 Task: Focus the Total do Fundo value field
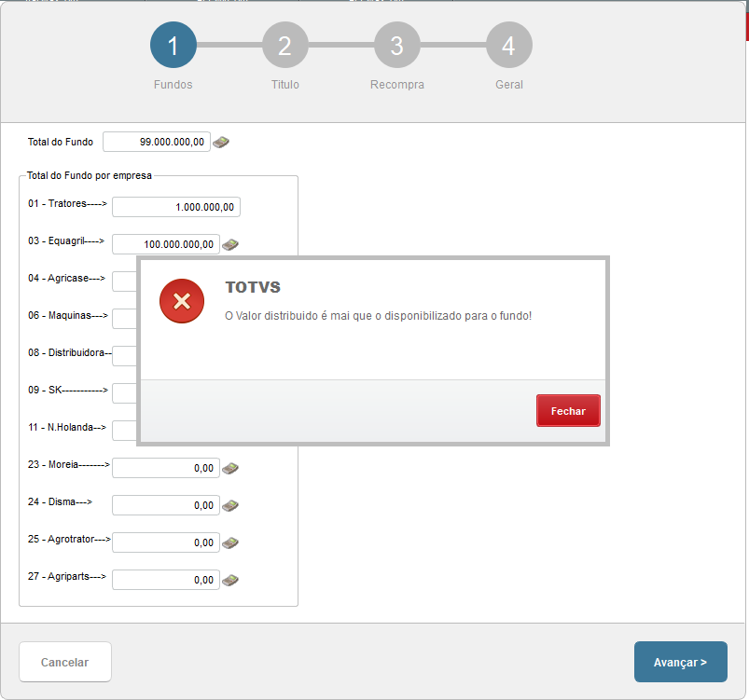157,142
